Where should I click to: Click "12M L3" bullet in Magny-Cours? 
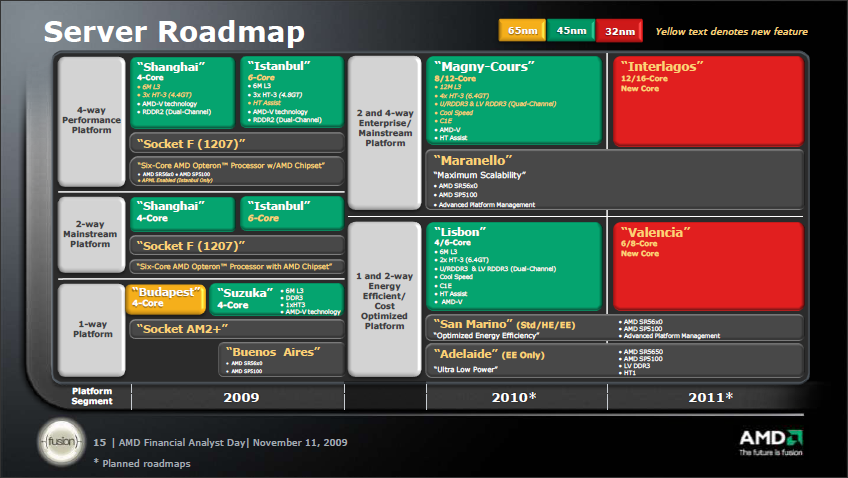point(450,87)
